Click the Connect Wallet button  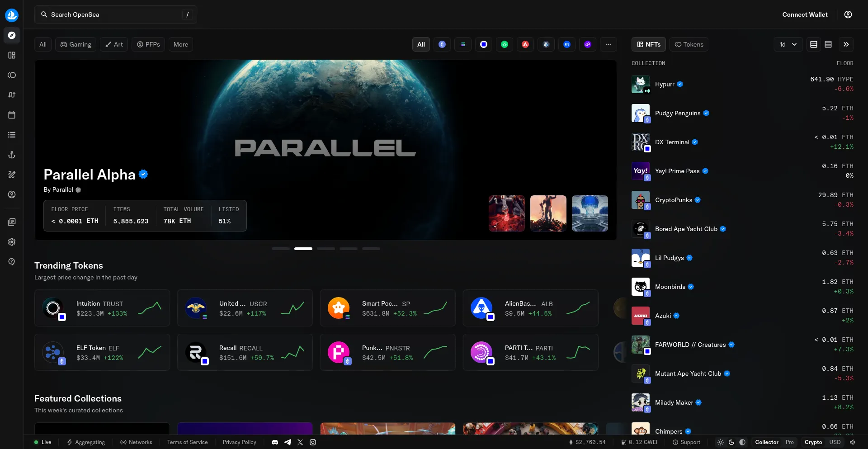click(805, 14)
